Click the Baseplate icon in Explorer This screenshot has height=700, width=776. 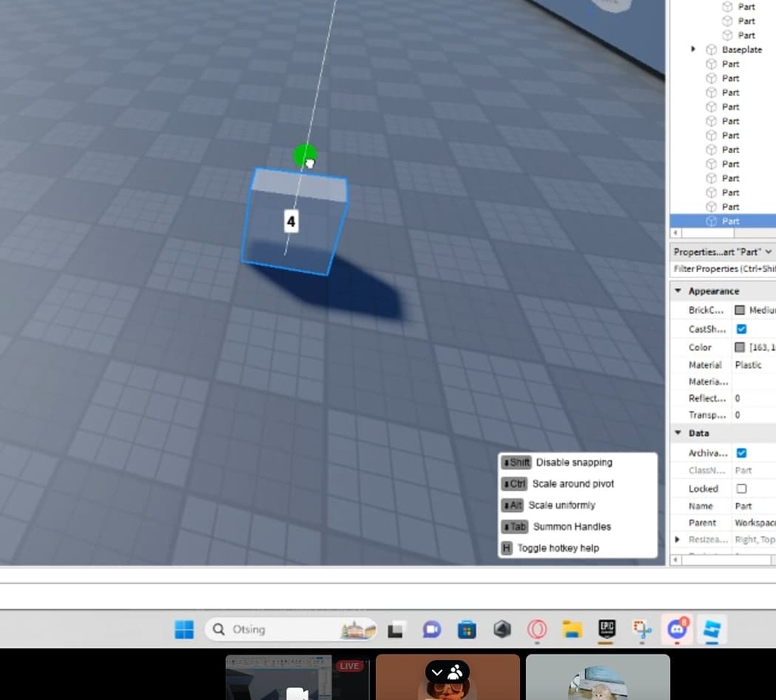point(711,49)
